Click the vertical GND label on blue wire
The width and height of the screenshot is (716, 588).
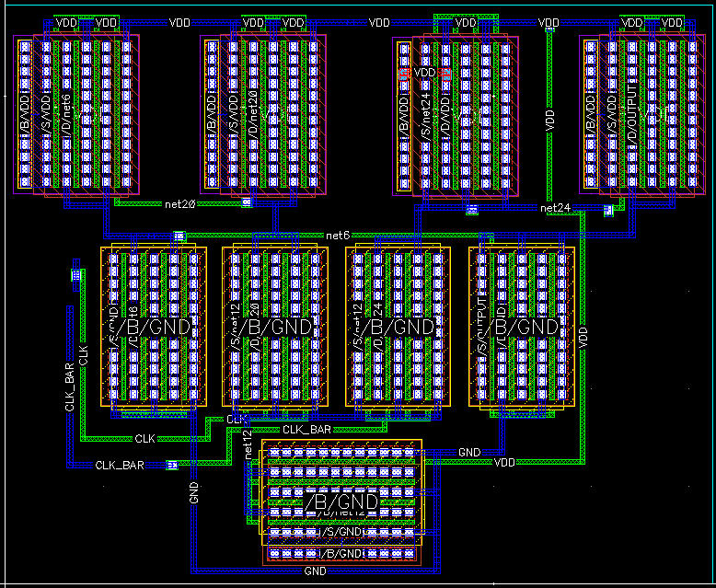(193, 492)
